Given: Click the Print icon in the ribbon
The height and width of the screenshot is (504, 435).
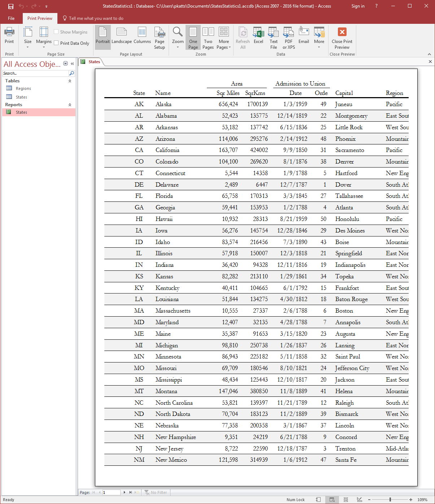Looking at the screenshot, I should click(x=9, y=35).
